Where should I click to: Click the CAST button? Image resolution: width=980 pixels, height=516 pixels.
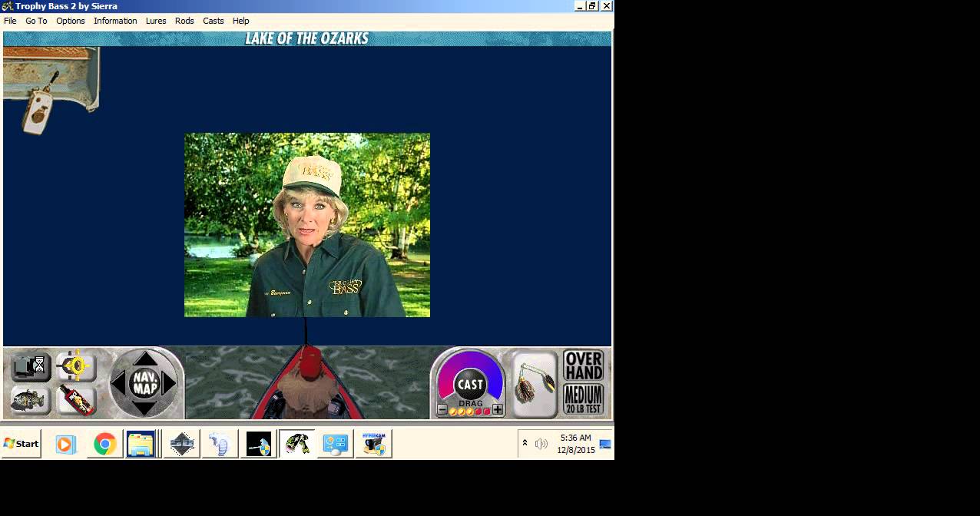470,385
